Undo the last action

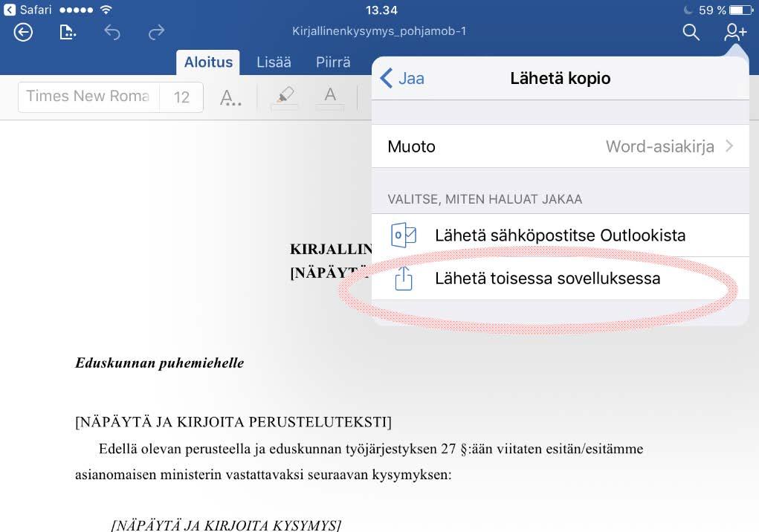coord(112,33)
